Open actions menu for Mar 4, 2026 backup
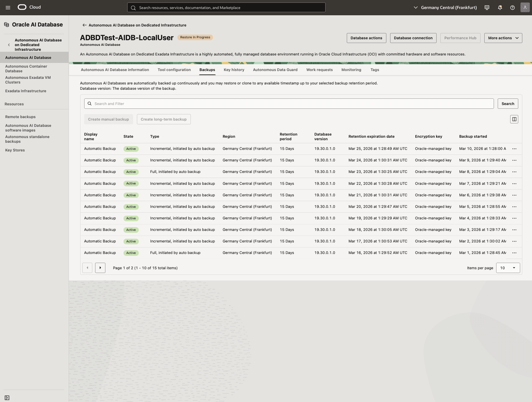 click(x=514, y=218)
